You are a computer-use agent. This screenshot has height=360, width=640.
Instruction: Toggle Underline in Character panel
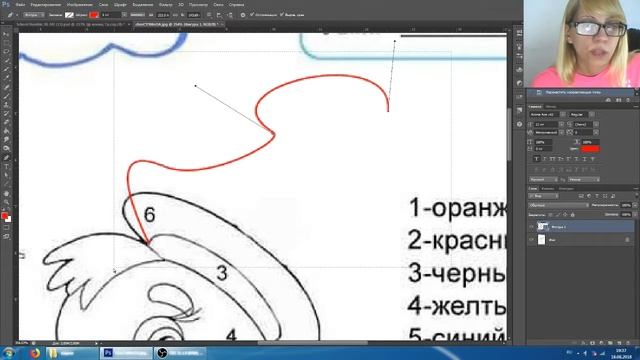584,159
